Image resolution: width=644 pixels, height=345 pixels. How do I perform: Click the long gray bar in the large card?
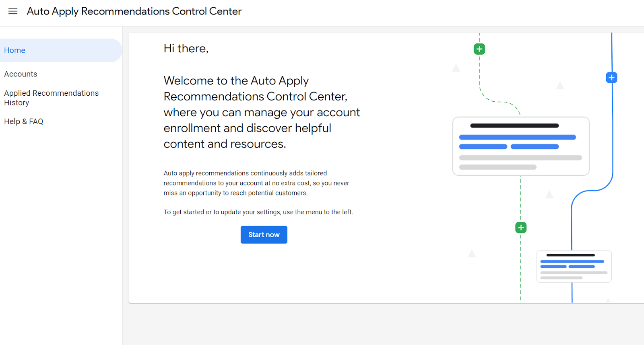coord(520,158)
